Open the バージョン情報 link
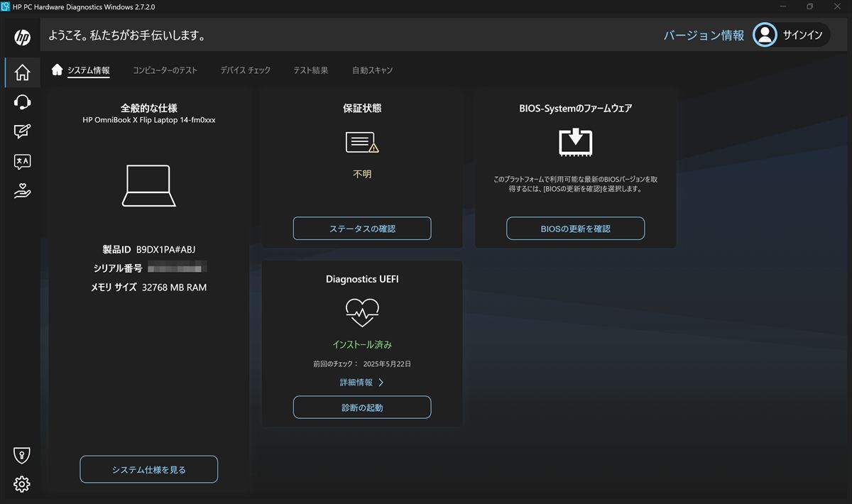This screenshot has width=852, height=504. tap(704, 35)
